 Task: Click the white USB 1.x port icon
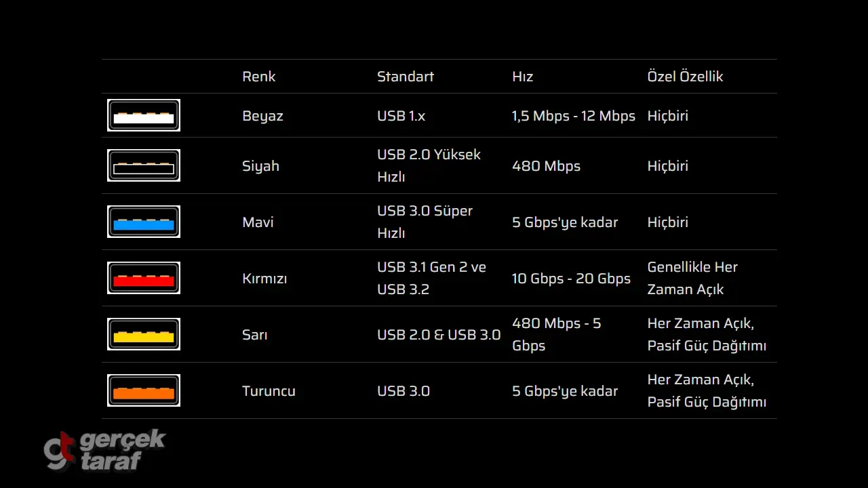tap(144, 115)
